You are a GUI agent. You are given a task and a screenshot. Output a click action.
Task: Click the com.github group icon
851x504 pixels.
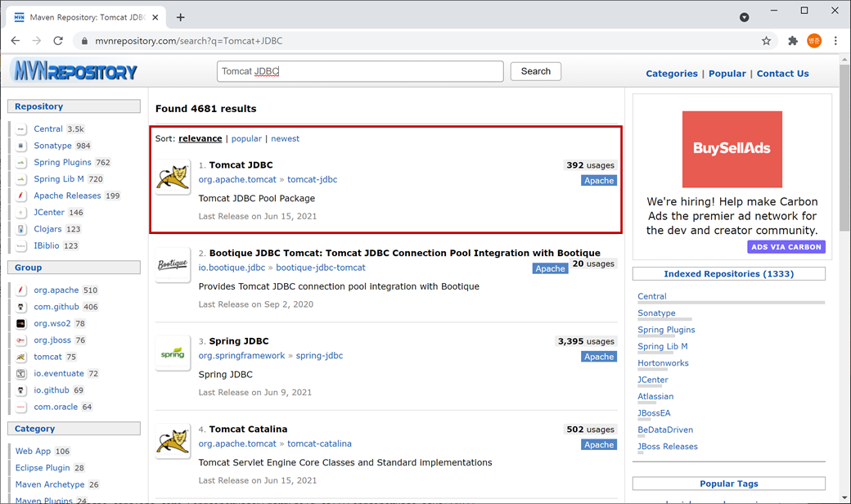coord(20,307)
